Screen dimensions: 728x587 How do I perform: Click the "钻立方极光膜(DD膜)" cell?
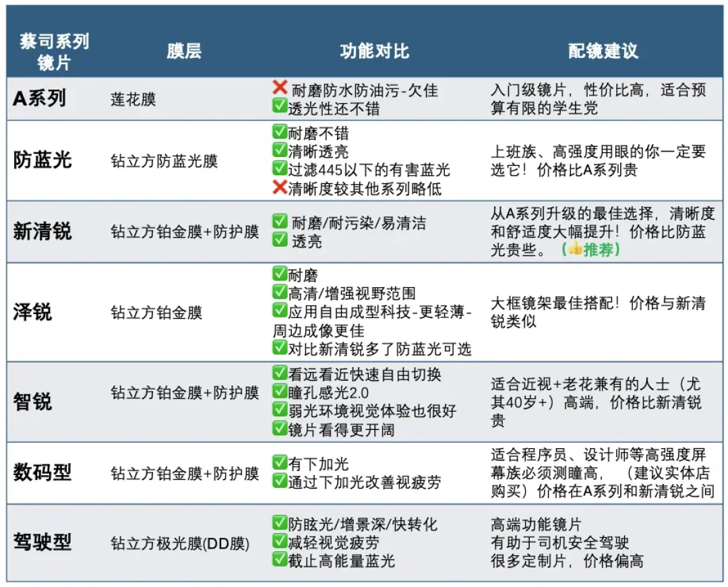[180, 543]
